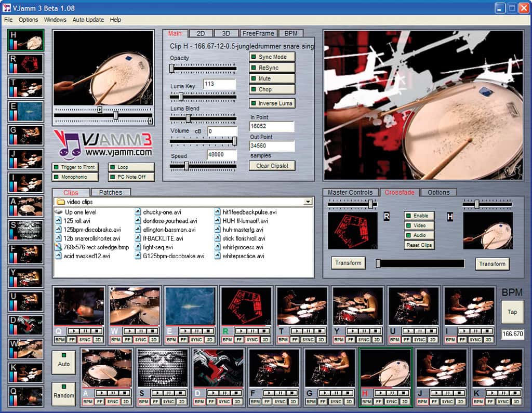Switch to the FreeFrame tab

258,33
